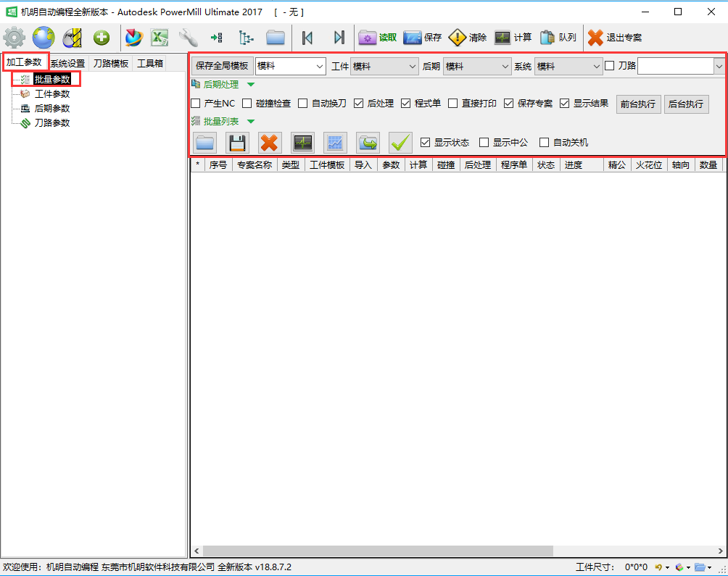
Task: Enable 产生NC checkbox
Action: 196,104
